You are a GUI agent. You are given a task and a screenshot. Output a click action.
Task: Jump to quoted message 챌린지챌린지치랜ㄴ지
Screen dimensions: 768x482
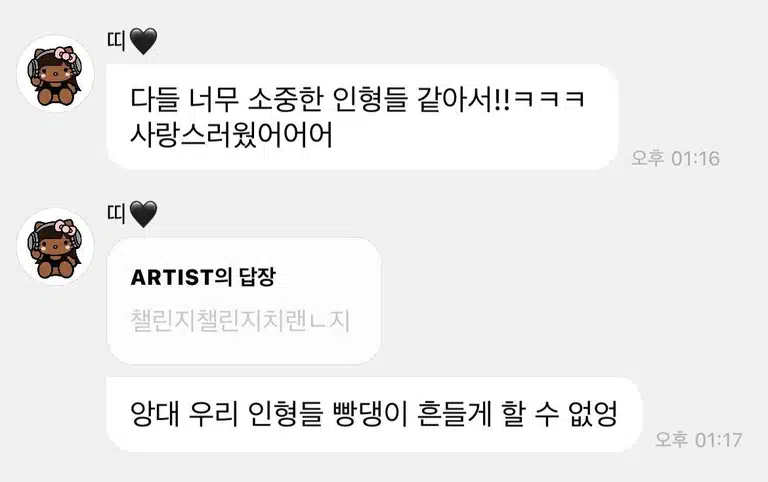(x=240, y=321)
